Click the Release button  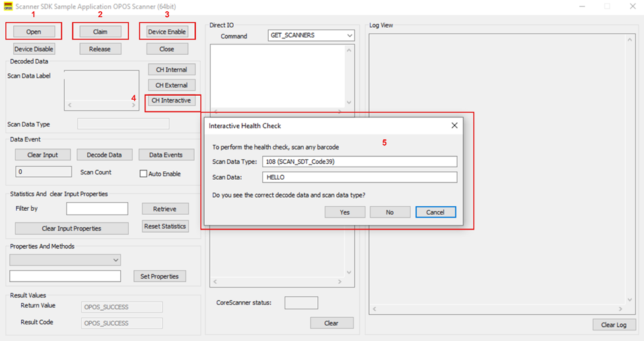[100, 49]
